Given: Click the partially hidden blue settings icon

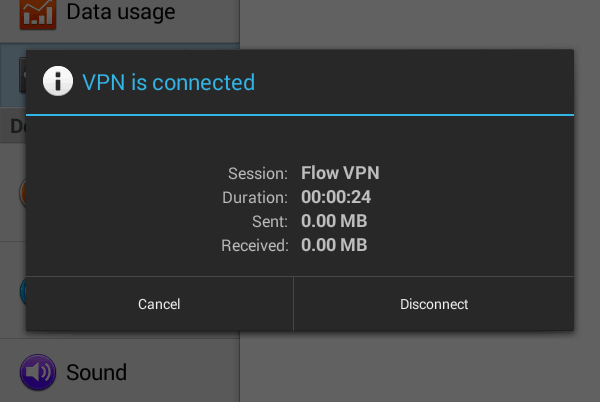Looking at the screenshot, I should point(21,291).
